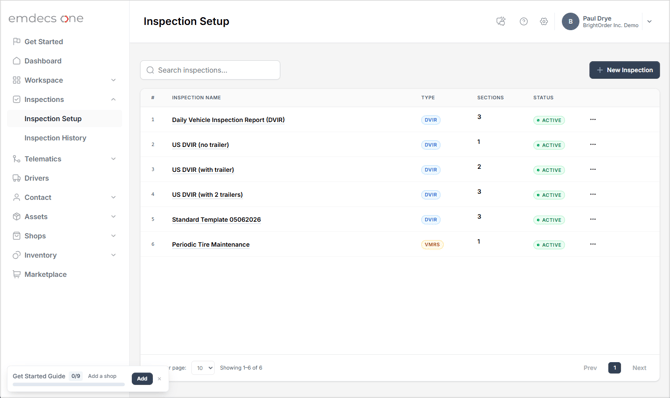Click the STATUS column header
Screen dimensions: 670x398
pos(543,97)
